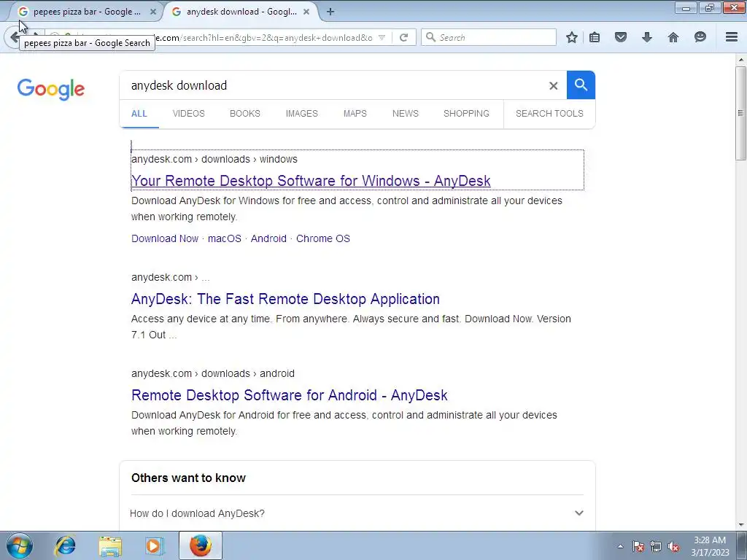
Task: Click the 'Others want to know' heading
Action: pos(189,478)
